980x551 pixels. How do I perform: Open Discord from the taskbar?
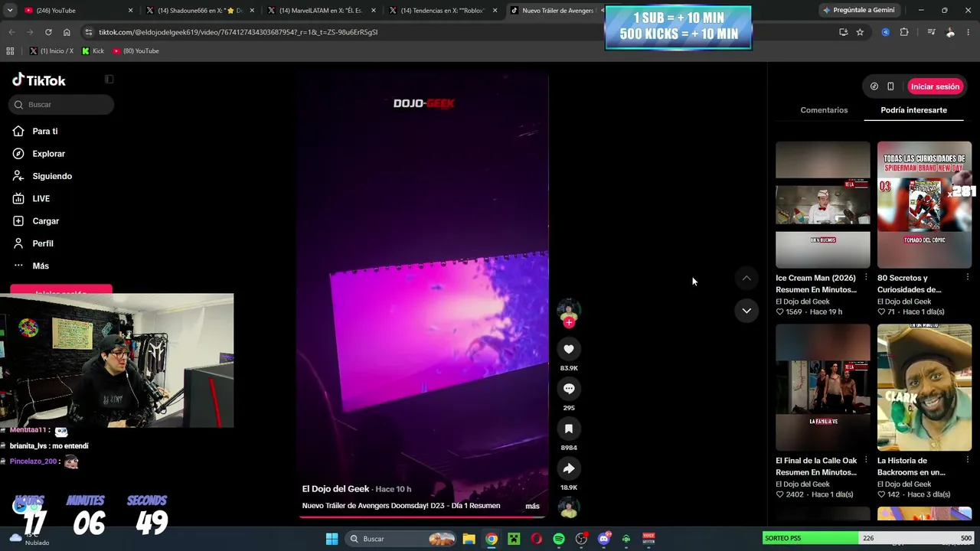(x=603, y=539)
